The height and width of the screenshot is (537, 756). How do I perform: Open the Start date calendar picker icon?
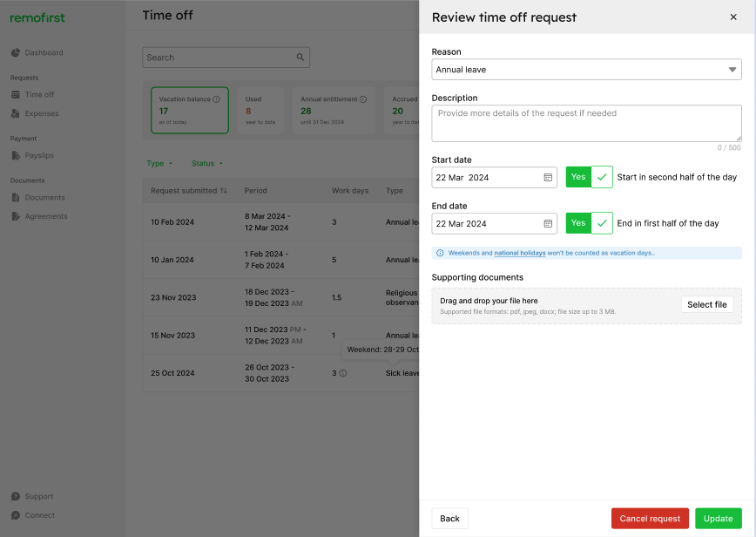tap(548, 178)
